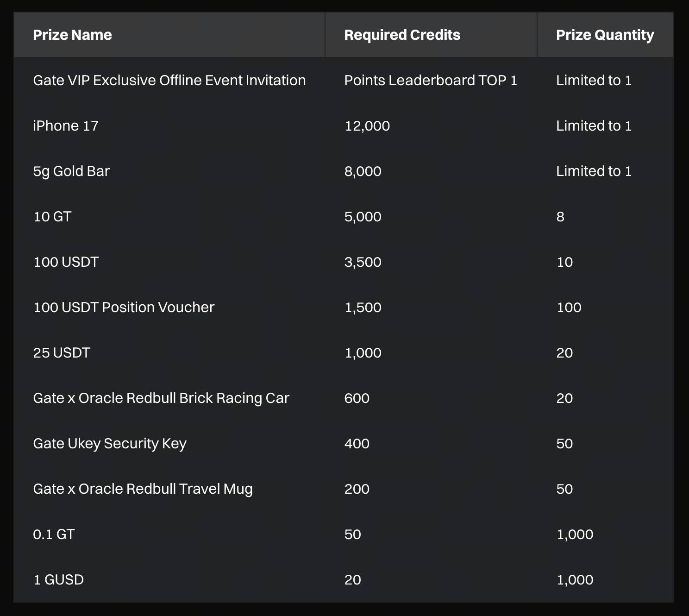Select the 1 GUSD prize row

click(x=58, y=580)
